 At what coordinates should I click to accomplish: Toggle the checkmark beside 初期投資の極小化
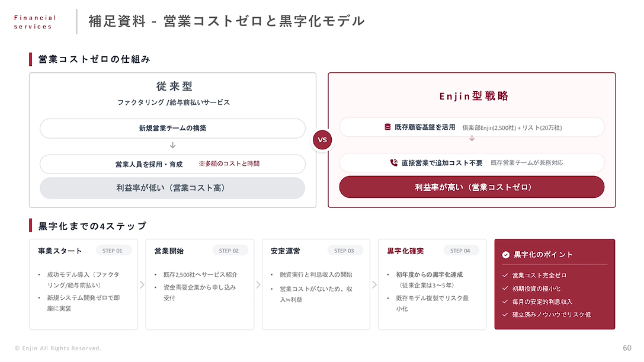click(x=505, y=289)
